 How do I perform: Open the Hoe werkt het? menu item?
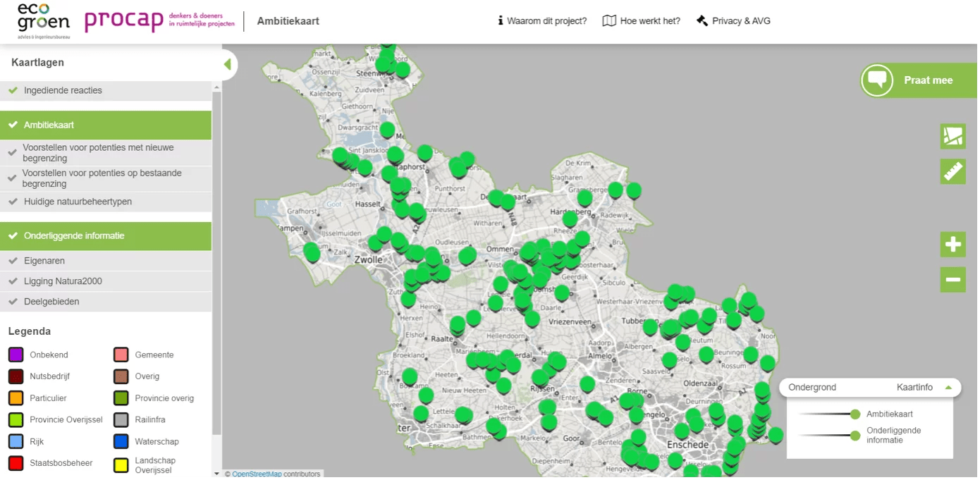pos(642,21)
